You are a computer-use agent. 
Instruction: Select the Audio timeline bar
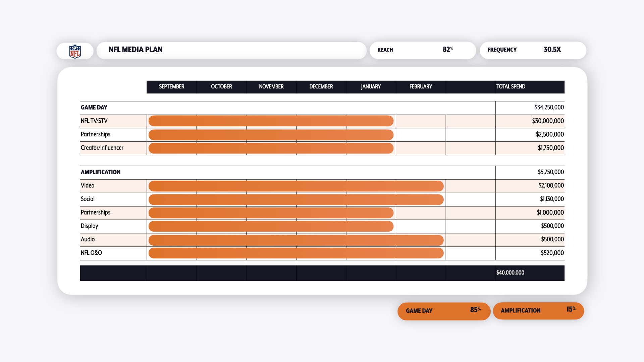(296, 240)
